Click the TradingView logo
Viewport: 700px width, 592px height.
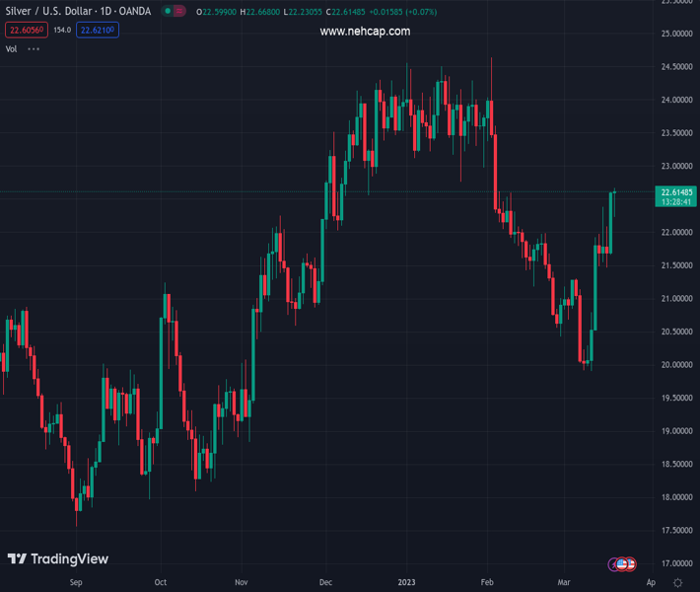click(58, 558)
